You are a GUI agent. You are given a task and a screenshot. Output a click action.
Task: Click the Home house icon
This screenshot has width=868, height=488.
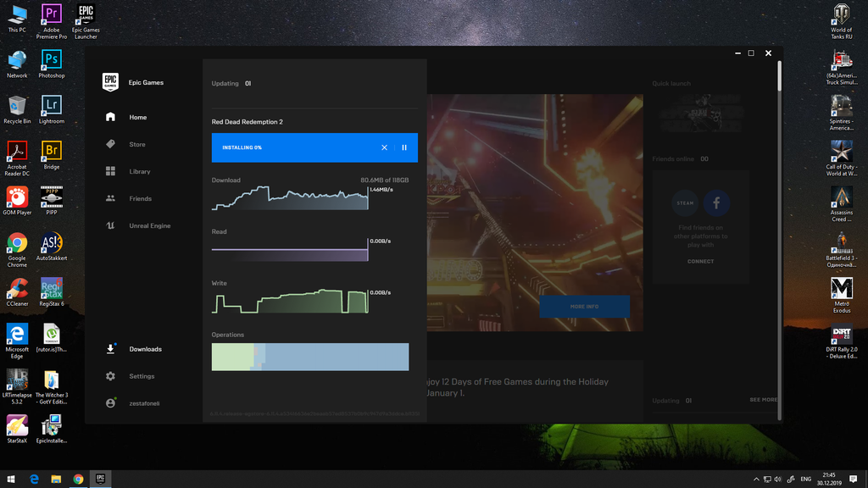110,117
